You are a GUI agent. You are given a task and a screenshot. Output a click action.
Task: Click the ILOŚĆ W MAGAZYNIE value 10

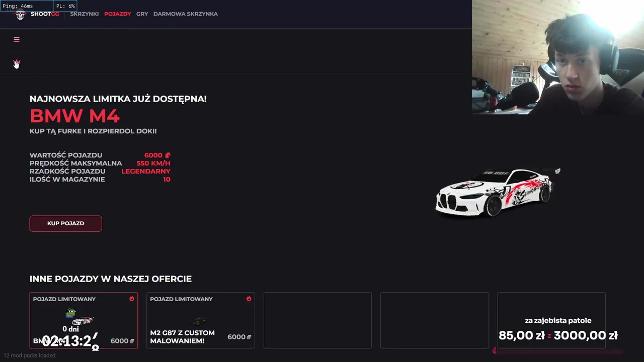(x=167, y=179)
